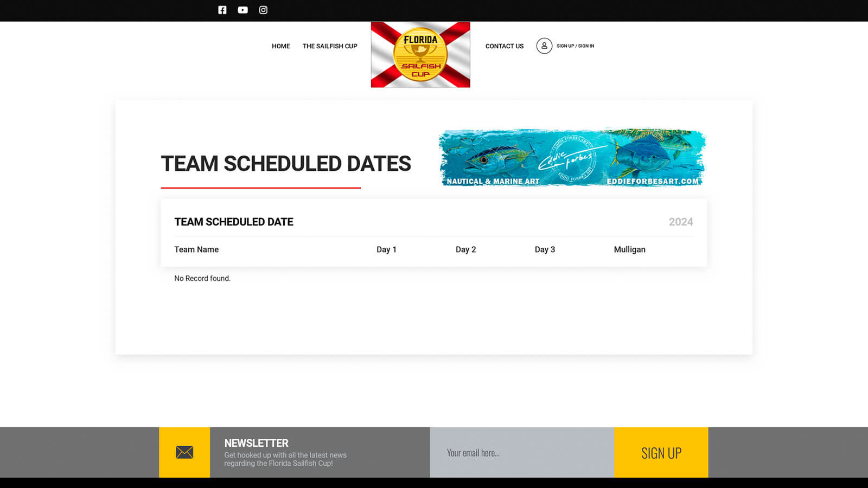This screenshot has width=868, height=488.
Task: Open the YouTube channel icon
Action: (x=242, y=10)
